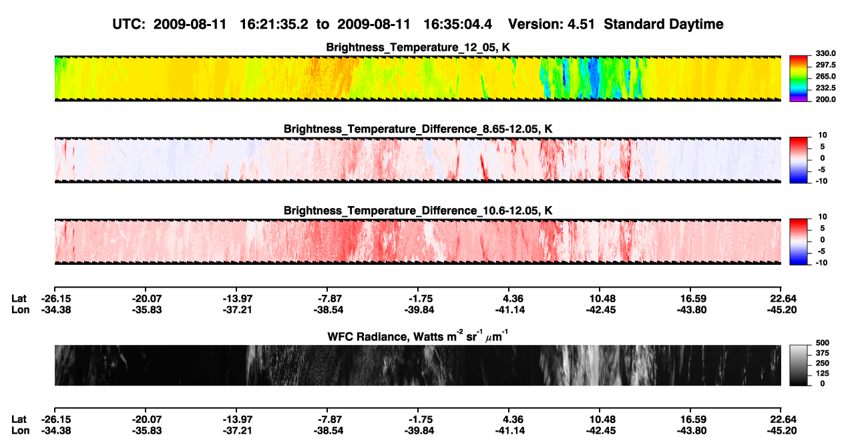This screenshot has width=868, height=445.
Task: Click latitude "-26.15" on the upper axis
Action: click(55, 298)
